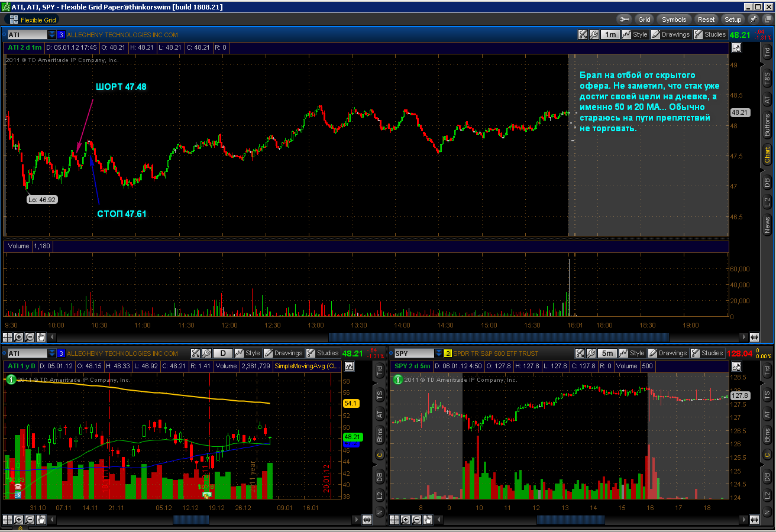Screen dimensions: 776x532
Task: Toggle the highlighted Chart sidebar tab on ATI 1m chart
Action: point(767,155)
